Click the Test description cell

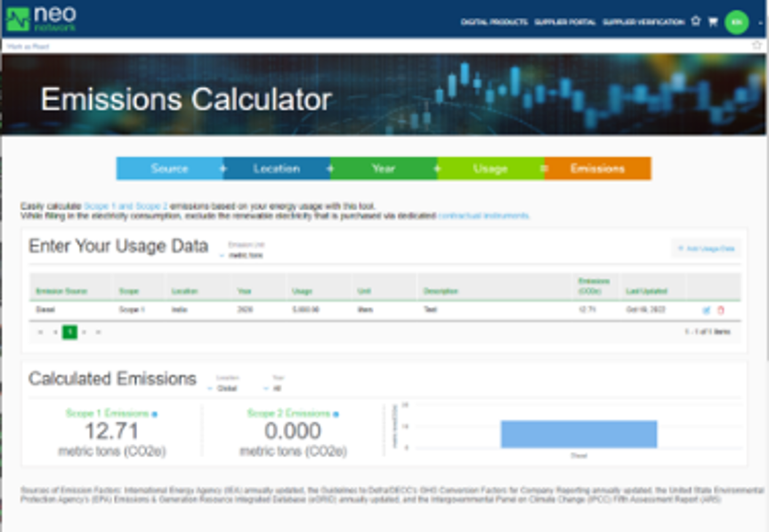point(430,310)
